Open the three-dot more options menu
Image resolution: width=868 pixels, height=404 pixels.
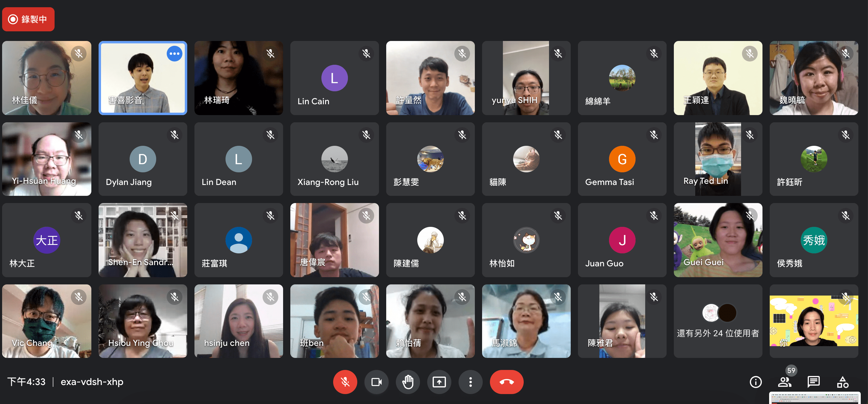click(x=470, y=382)
